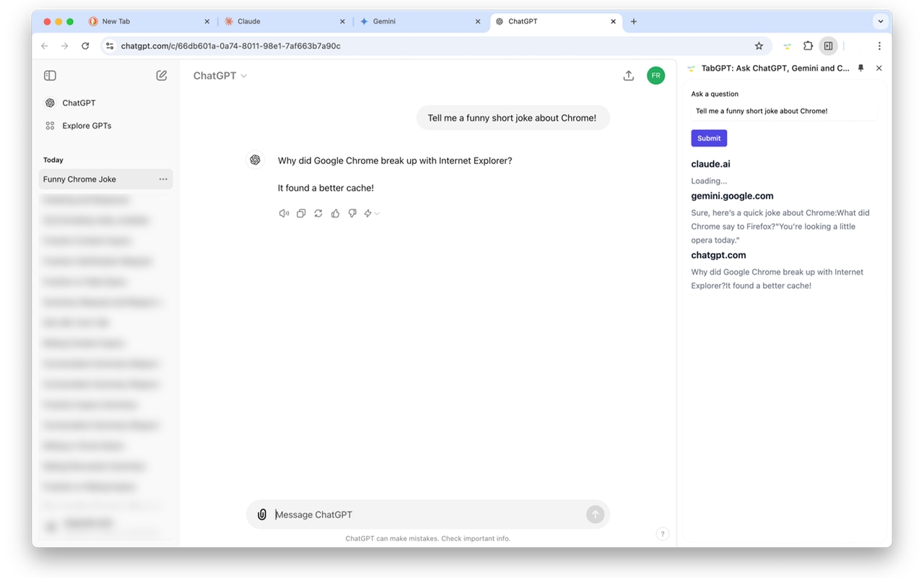Open the change model lightning dropdown
Image resolution: width=924 pixels, height=578 pixels.
[372, 213]
